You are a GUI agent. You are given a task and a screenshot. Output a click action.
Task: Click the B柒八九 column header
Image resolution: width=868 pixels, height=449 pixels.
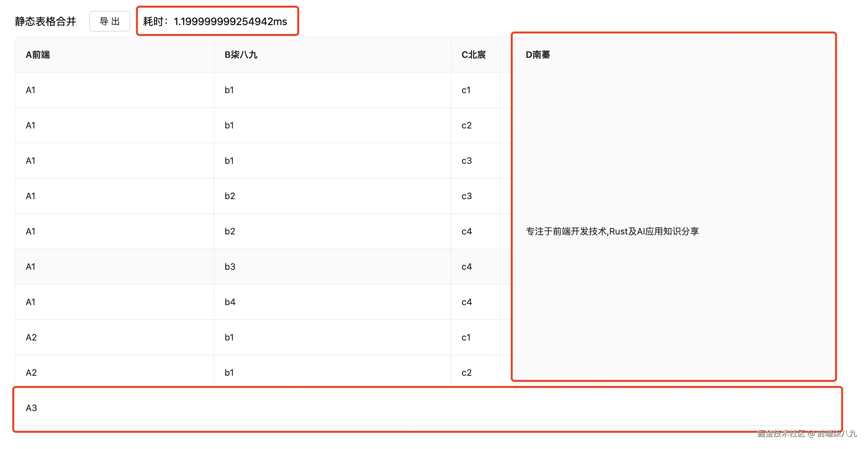(x=240, y=55)
